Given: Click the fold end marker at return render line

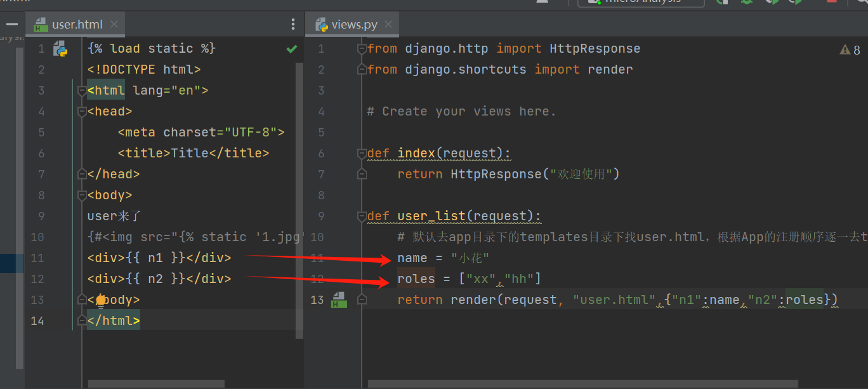Looking at the screenshot, I should 362,300.
